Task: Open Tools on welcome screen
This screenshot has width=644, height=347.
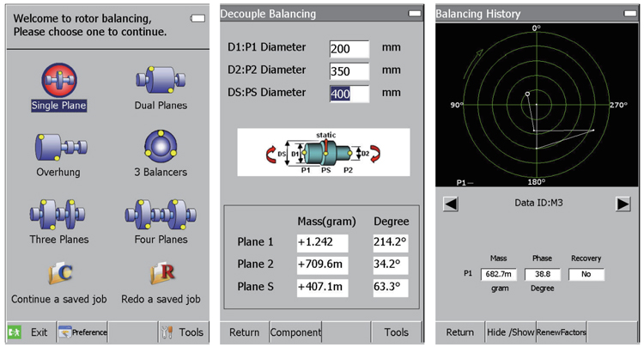Action: click(x=182, y=332)
